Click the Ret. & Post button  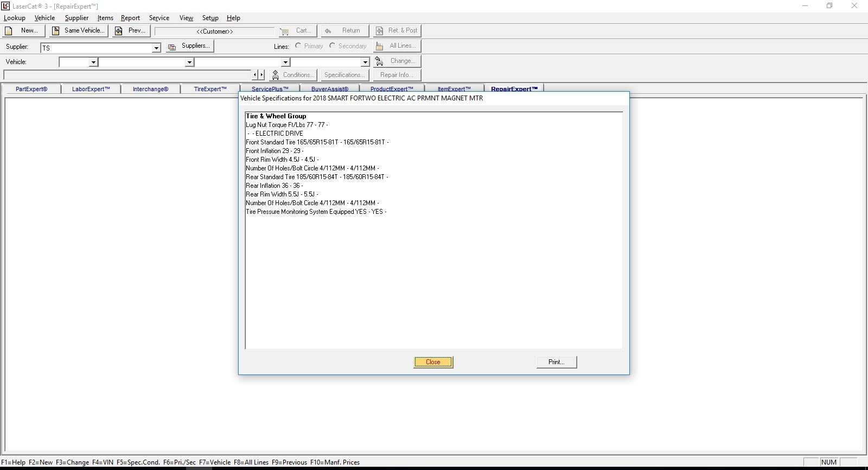point(397,31)
